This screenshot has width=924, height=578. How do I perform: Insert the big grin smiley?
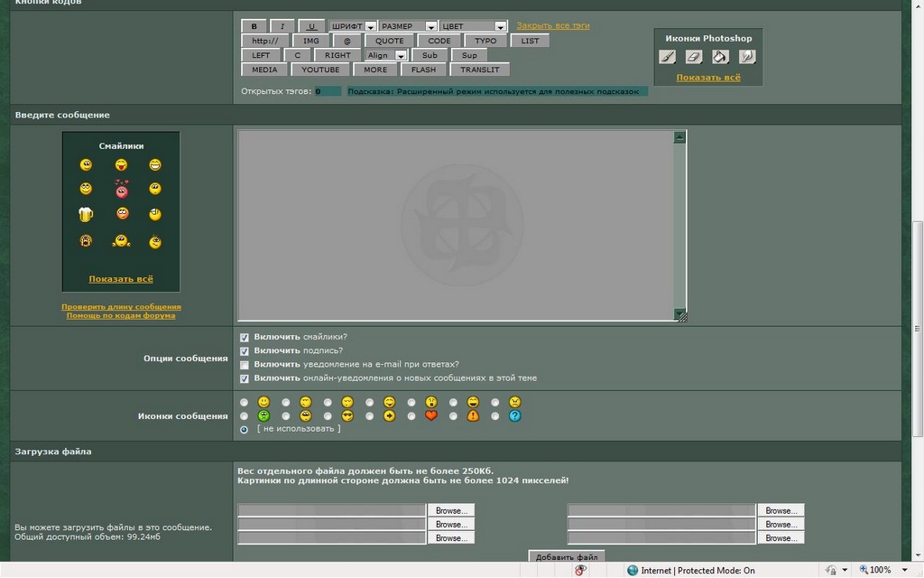(155, 165)
